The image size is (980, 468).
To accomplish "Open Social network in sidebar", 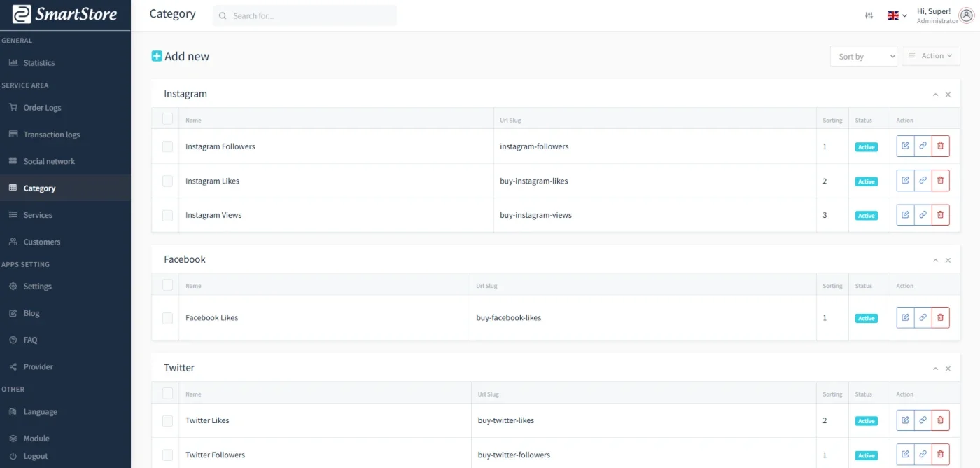I will 65,161.
